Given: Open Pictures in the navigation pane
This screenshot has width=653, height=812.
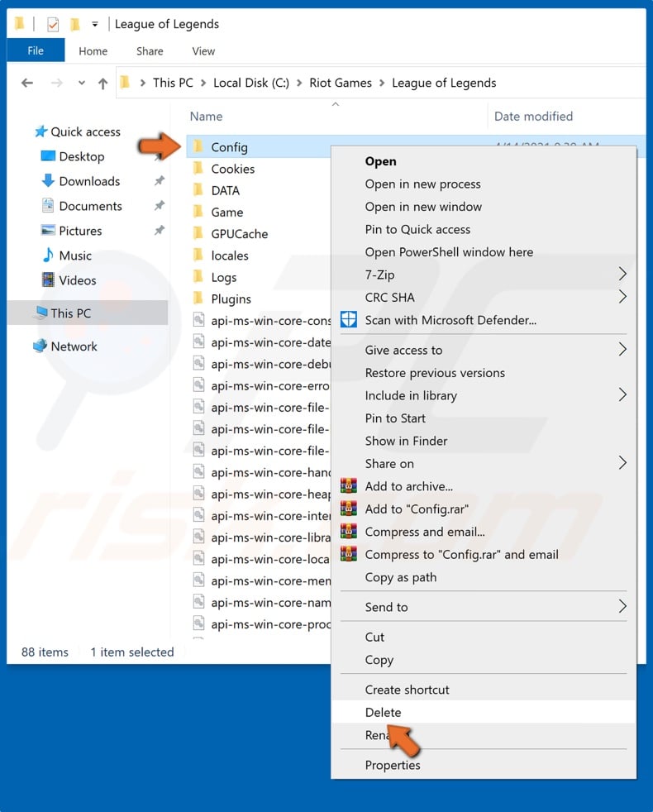Looking at the screenshot, I should click(80, 231).
